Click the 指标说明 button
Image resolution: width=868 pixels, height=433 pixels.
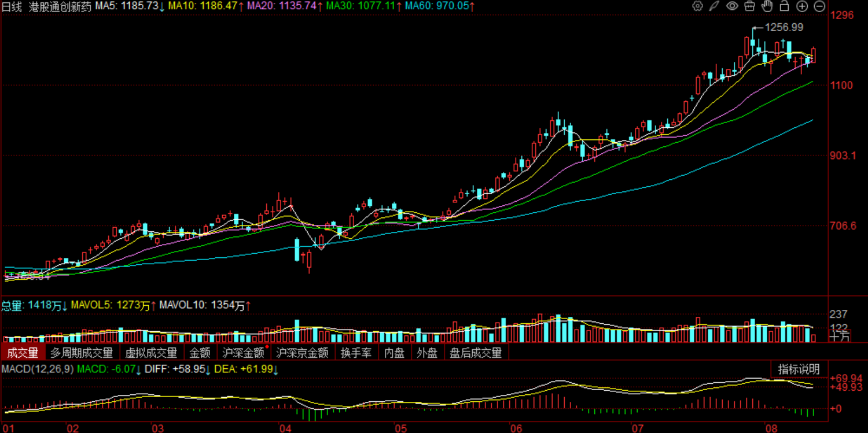(x=799, y=369)
